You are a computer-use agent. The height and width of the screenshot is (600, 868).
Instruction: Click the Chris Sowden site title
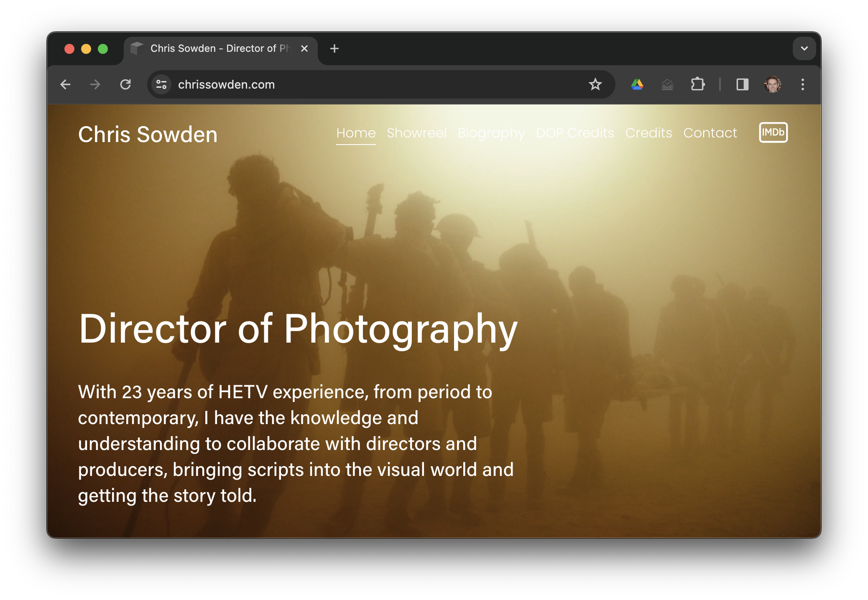point(148,135)
